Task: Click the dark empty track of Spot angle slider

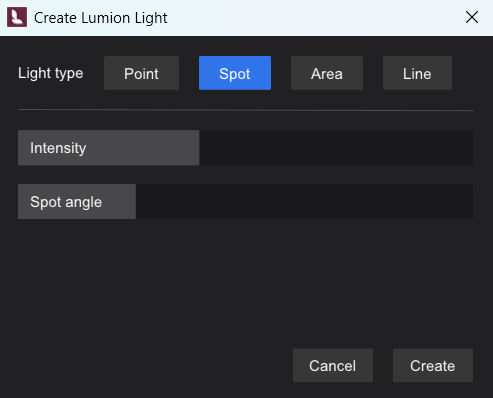Action: (x=304, y=202)
